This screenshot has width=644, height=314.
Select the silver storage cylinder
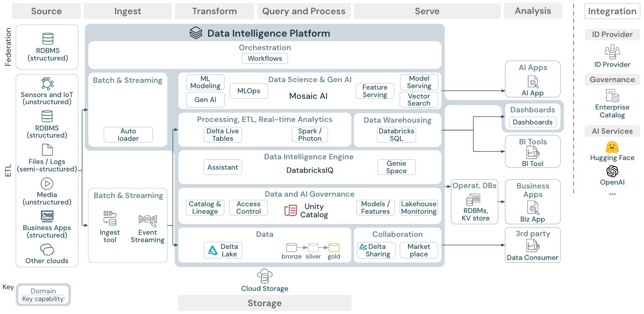click(x=313, y=248)
